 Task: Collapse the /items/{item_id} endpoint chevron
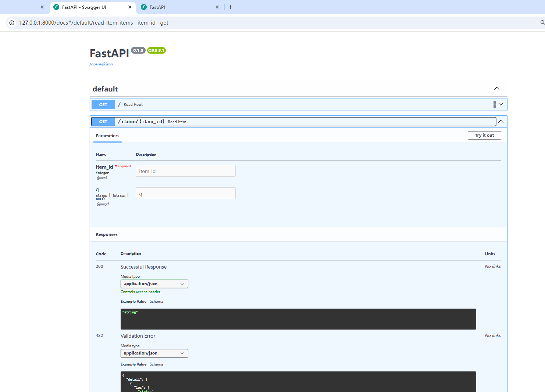pyautogui.click(x=501, y=122)
